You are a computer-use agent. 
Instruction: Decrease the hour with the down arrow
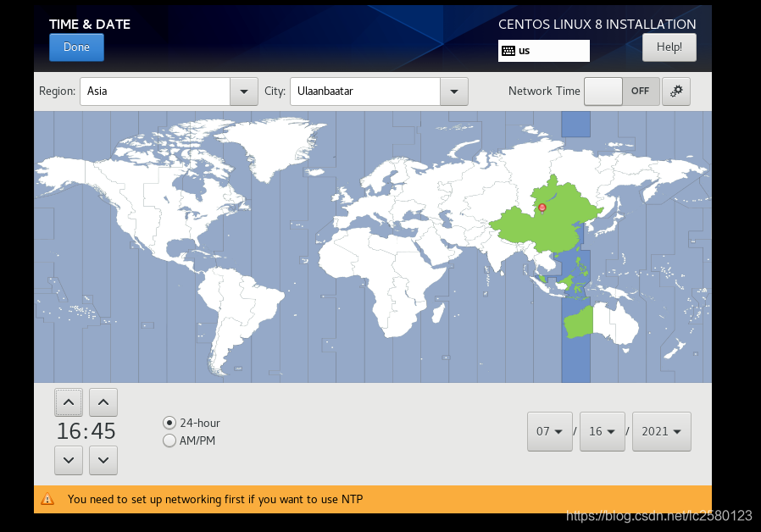(x=69, y=460)
